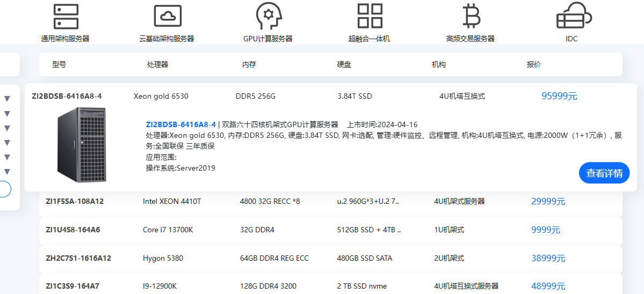
Task: Click the 处理器 column header
Action: point(157,64)
